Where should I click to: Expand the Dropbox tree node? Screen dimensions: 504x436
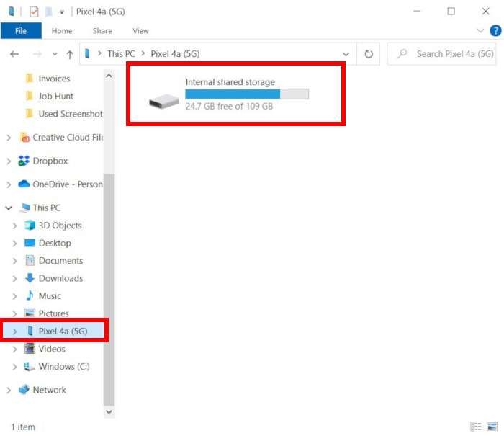coord(9,161)
